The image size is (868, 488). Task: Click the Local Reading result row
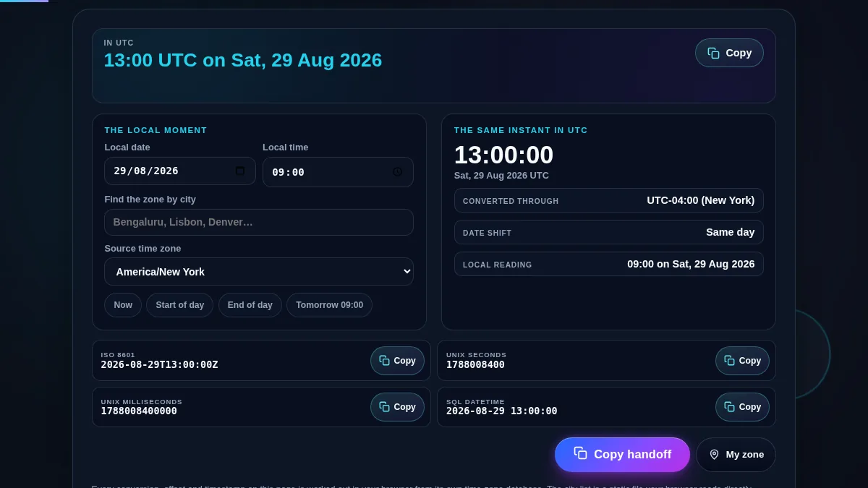click(609, 264)
